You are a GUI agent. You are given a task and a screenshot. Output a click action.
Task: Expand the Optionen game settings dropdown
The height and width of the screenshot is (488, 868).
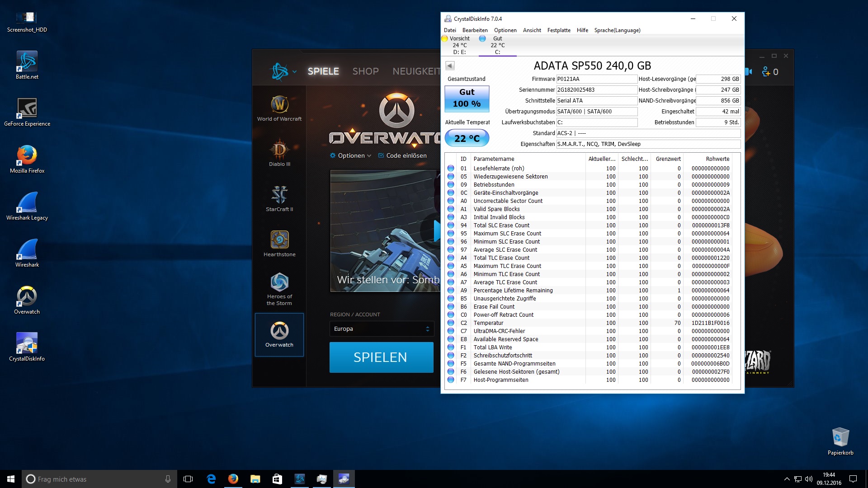click(x=351, y=155)
